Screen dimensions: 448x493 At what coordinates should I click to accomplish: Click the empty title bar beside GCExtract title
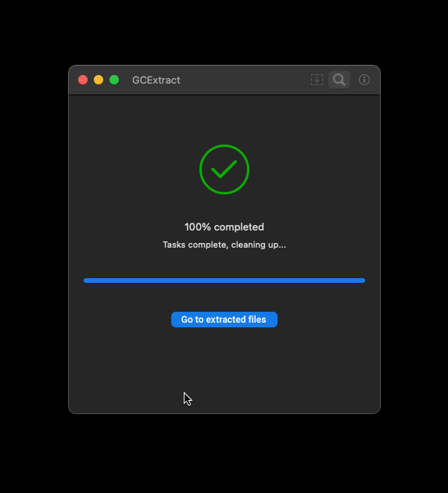[x=246, y=80]
